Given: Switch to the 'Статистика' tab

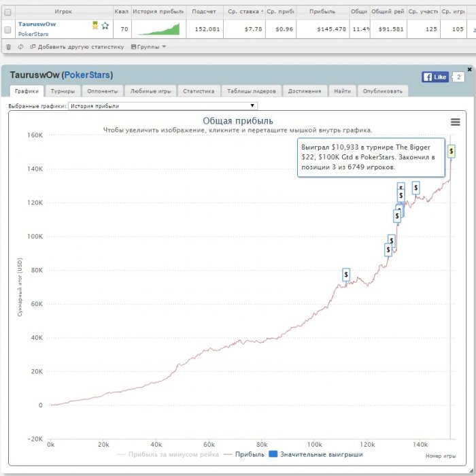Looking at the screenshot, I should (x=199, y=91).
